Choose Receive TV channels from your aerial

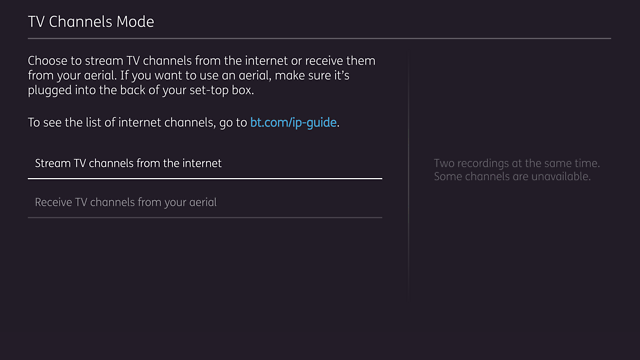[x=205, y=202]
